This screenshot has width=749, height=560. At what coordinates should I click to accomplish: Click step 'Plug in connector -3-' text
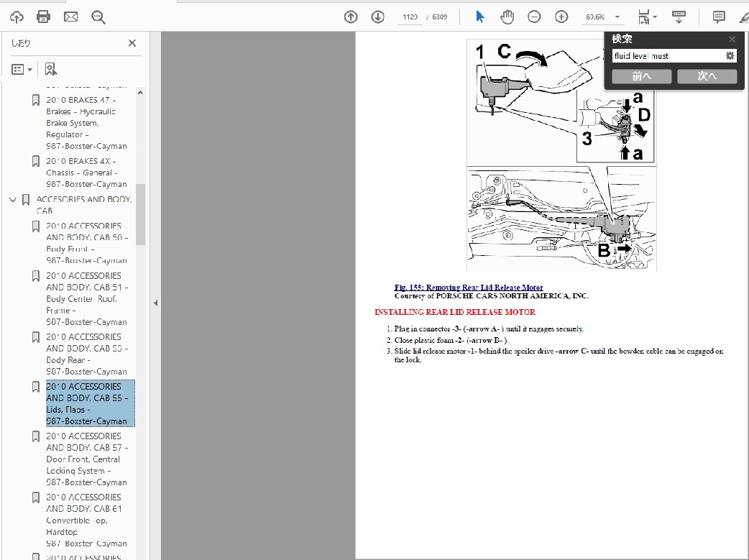click(489, 329)
